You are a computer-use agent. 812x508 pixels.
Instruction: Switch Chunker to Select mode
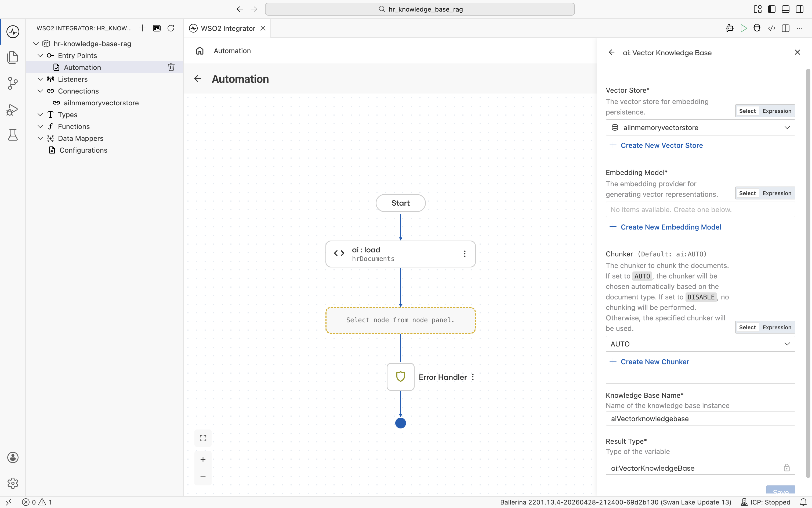tap(747, 327)
